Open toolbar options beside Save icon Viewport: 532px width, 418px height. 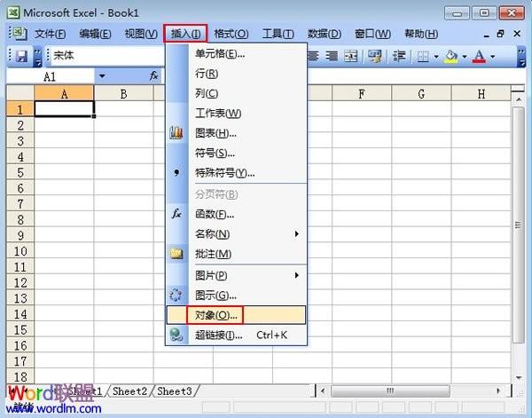[x=38, y=57]
